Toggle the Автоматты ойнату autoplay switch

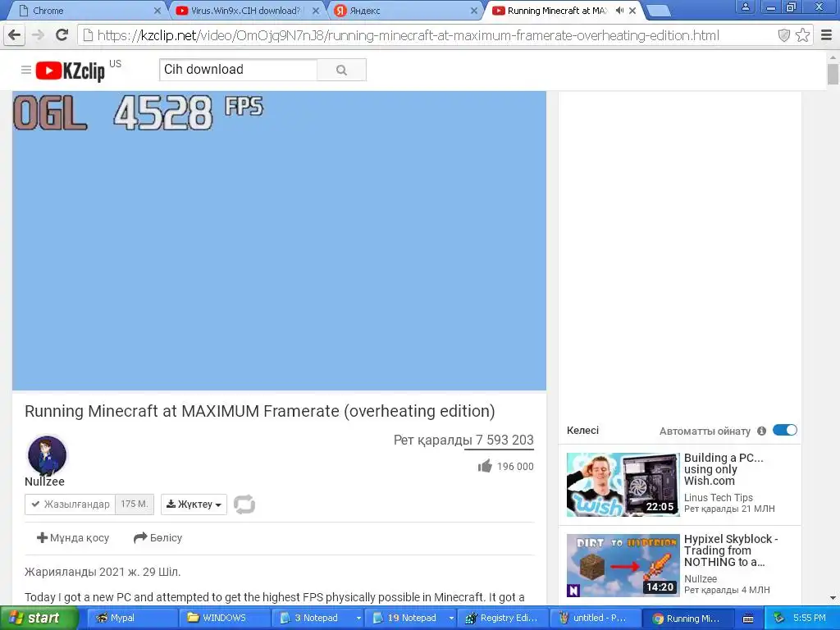(785, 430)
